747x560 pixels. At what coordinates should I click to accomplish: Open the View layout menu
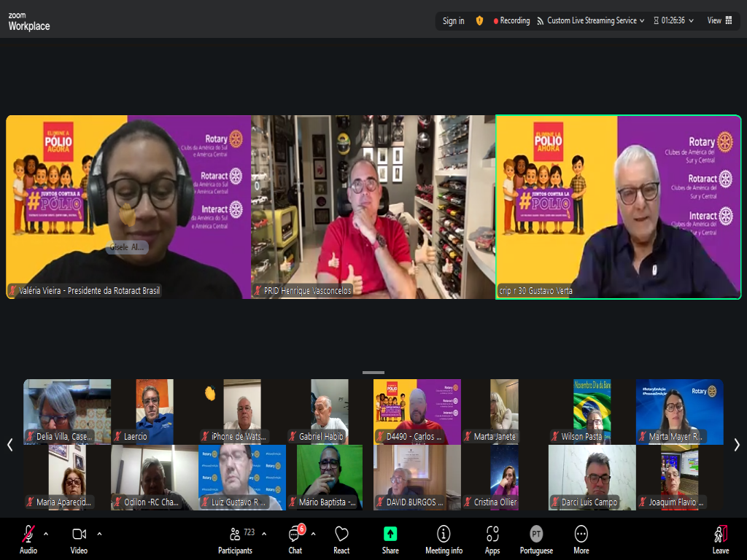[x=719, y=20]
